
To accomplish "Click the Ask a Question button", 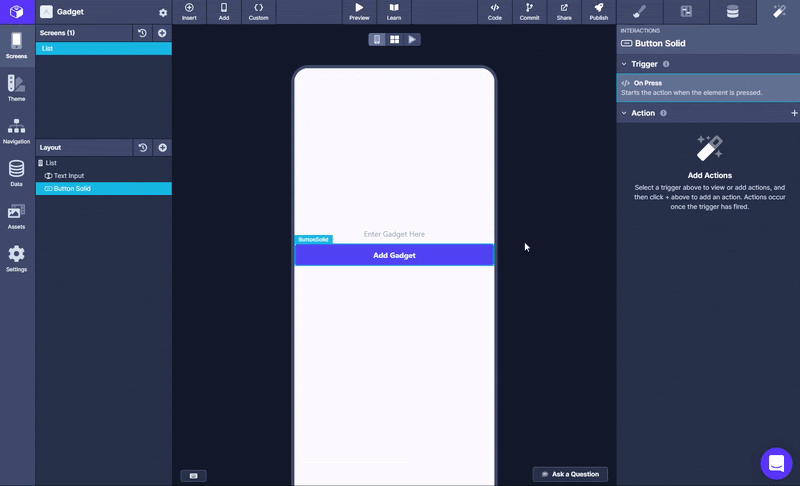I will coord(570,474).
